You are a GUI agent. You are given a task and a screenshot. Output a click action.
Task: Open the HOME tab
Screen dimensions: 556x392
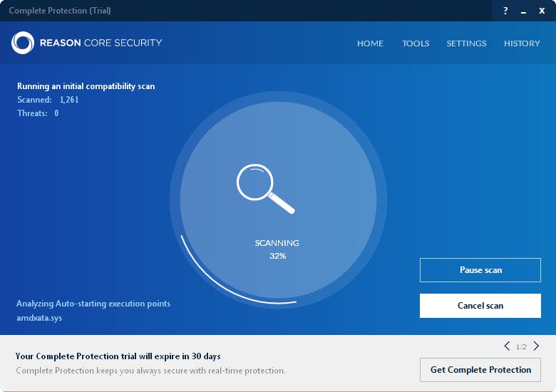370,43
